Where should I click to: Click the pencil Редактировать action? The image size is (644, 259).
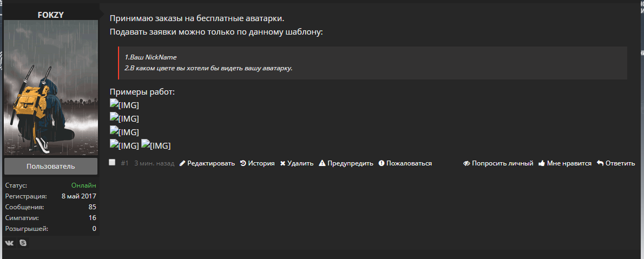click(207, 163)
